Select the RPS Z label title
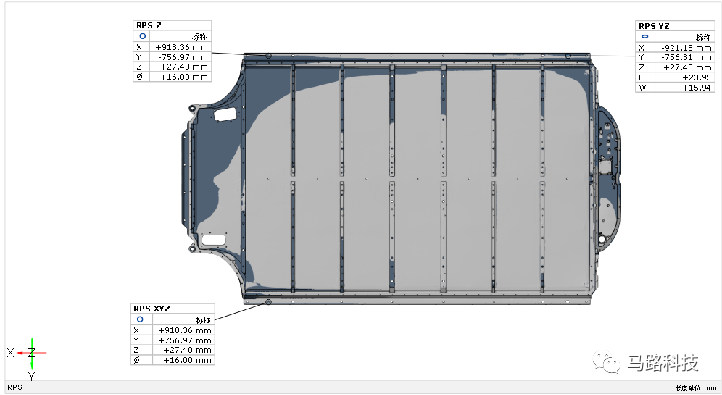Viewport: 722px width, 395px height. point(149,25)
